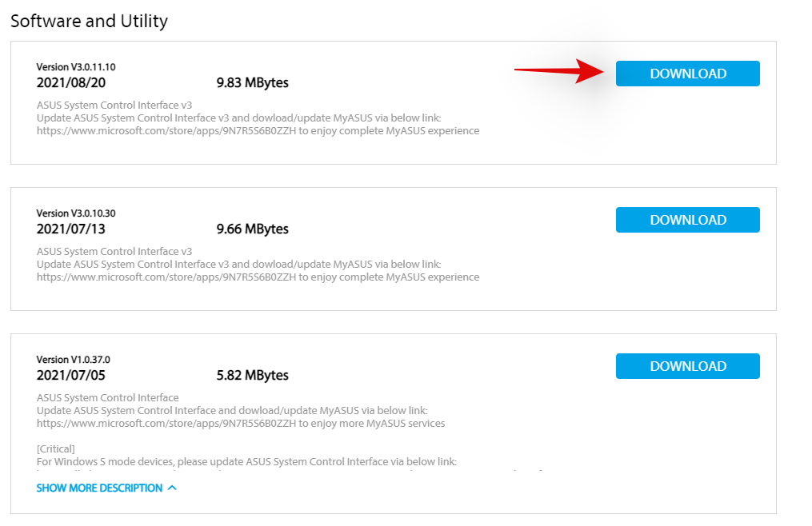Click the chevron beside Show More Description
Screen dimensions: 812x526
pyautogui.click(x=172, y=488)
